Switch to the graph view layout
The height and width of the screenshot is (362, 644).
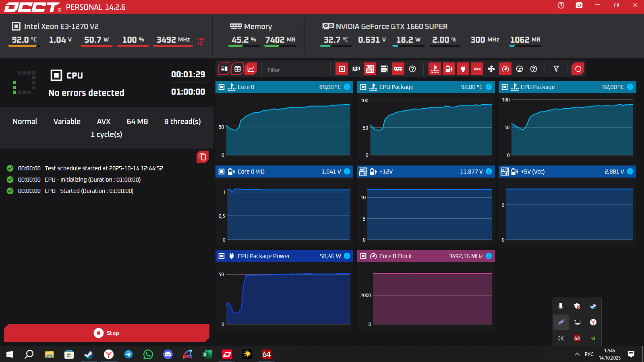click(251, 69)
